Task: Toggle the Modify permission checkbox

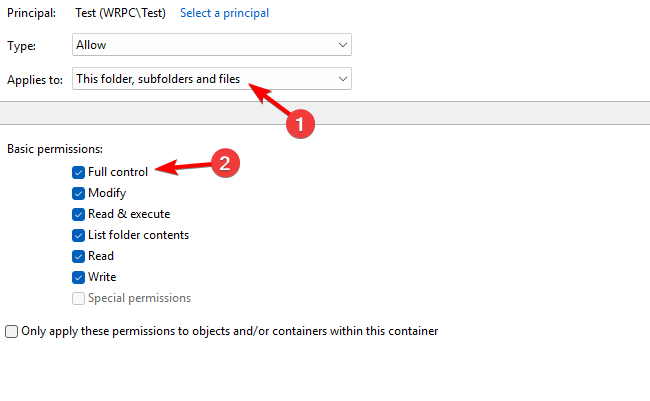Action: pos(79,193)
